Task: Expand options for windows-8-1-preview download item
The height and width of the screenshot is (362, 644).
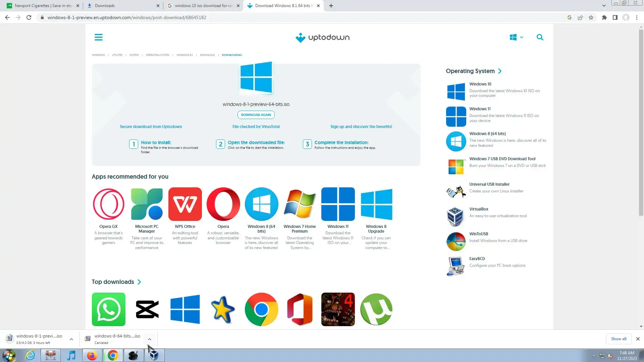Action: [x=71, y=339]
